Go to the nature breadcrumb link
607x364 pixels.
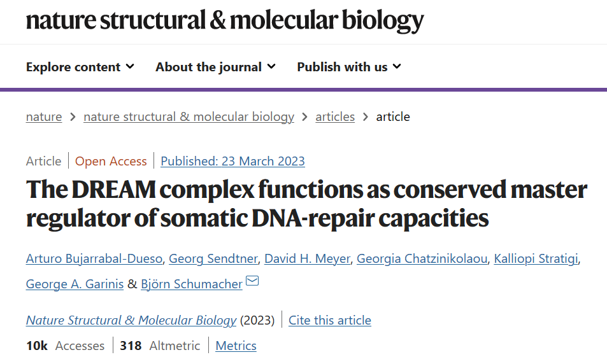pos(44,116)
